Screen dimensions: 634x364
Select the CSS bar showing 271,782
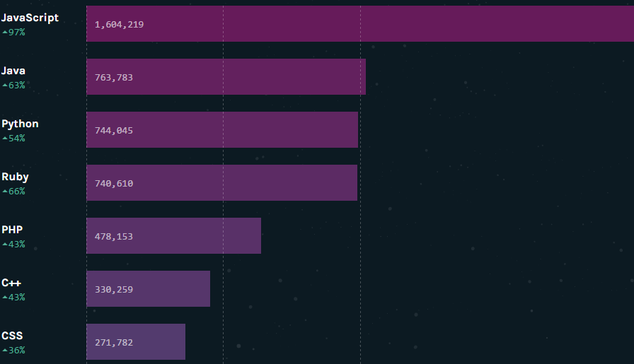(136, 341)
